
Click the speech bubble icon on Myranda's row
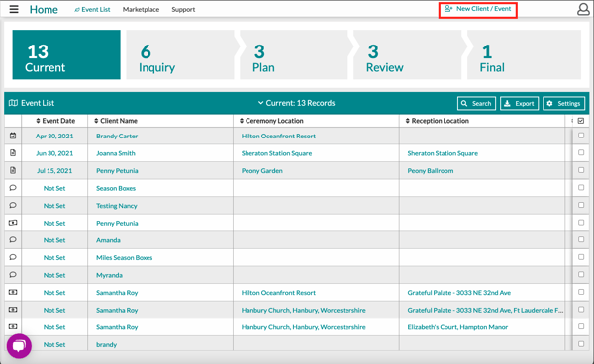[x=13, y=275]
